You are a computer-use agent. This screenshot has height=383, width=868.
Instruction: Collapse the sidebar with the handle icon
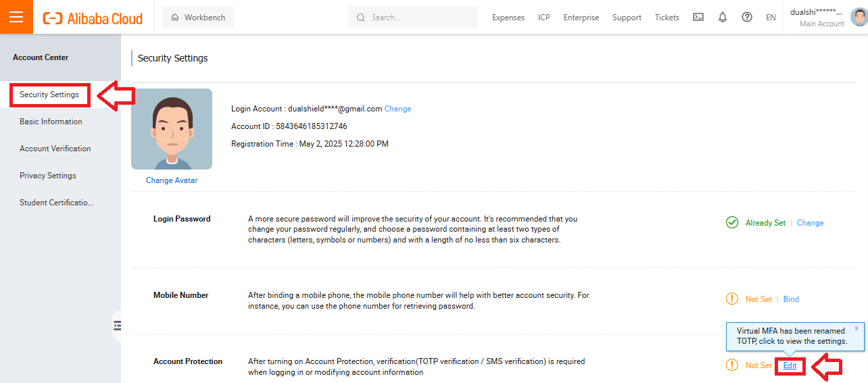point(117,326)
